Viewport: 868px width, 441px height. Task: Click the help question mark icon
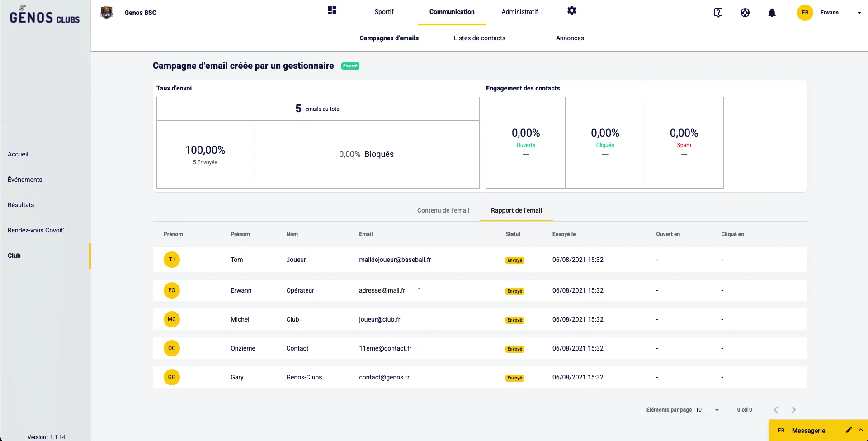pyautogui.click(x=718, y=13)
